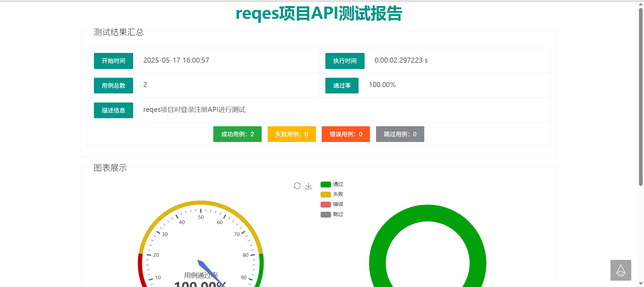Click the green 通过 legend color swatch
The height and width of the screenshot is (287, 644).
click(326, 185)
